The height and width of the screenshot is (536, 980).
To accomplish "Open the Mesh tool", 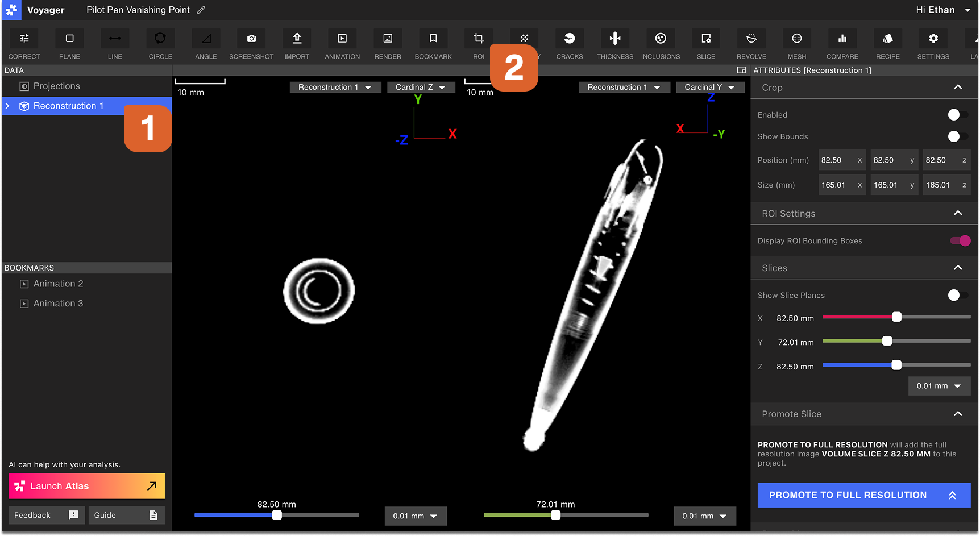I will click(x=796, y=44).
